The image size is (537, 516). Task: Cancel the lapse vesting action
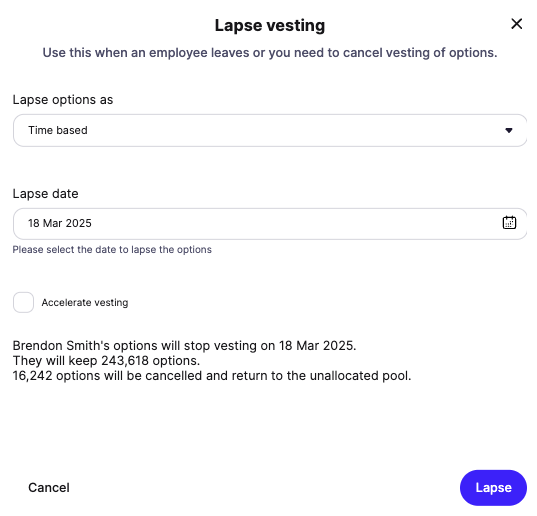[x=49, y=488]
